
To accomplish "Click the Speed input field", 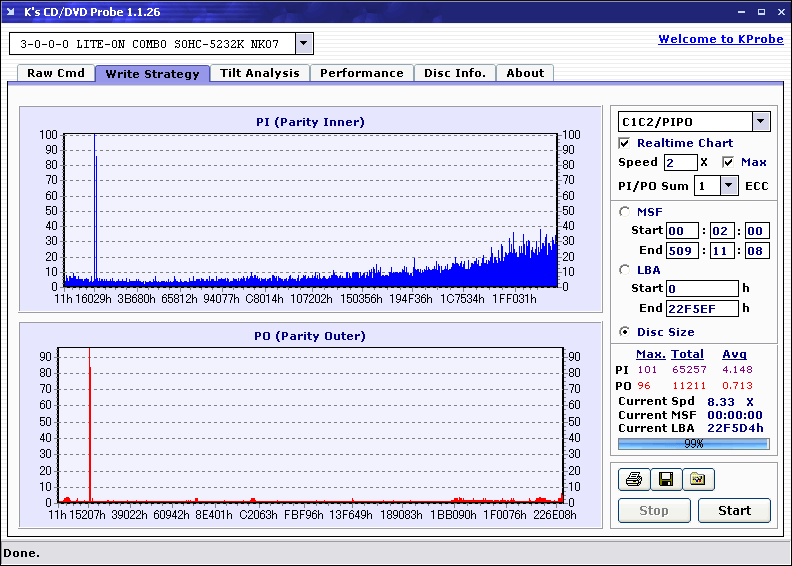I will point(680,162).
